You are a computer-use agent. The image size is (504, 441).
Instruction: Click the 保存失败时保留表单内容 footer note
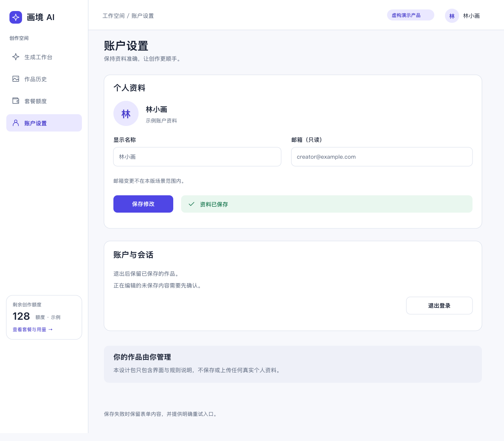tap(161, 414)
